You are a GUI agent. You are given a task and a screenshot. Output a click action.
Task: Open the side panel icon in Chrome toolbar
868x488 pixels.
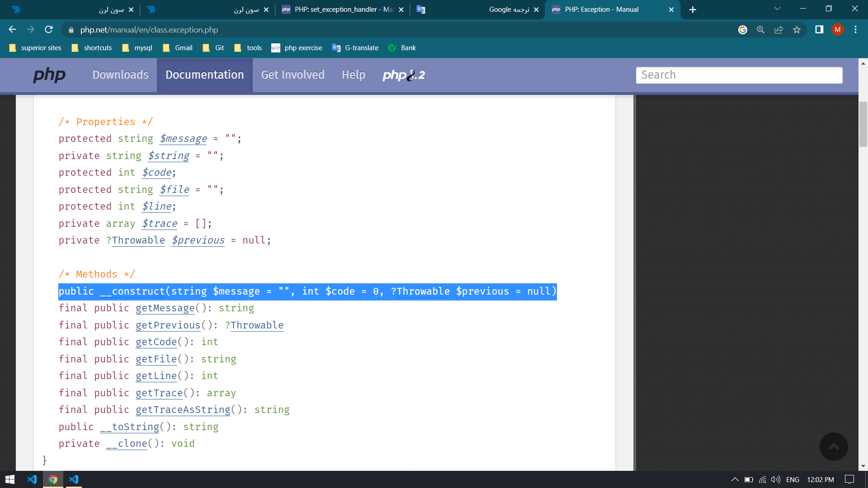coord(819,30)
